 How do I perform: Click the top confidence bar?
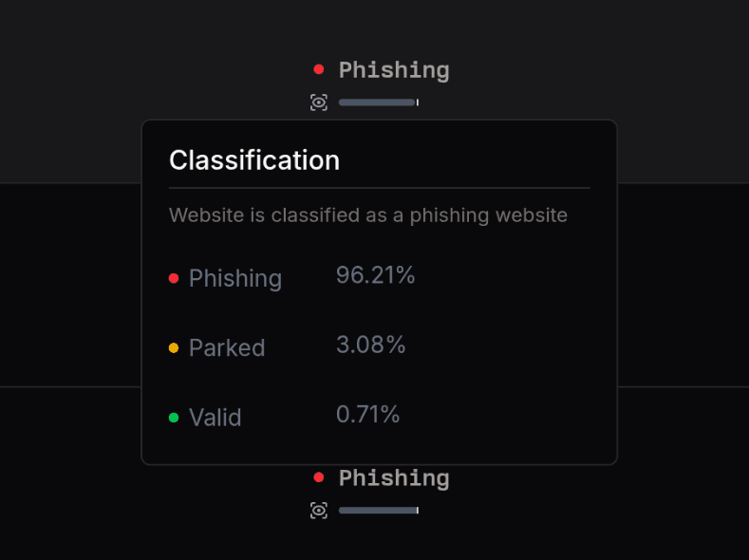coord(378,103)
